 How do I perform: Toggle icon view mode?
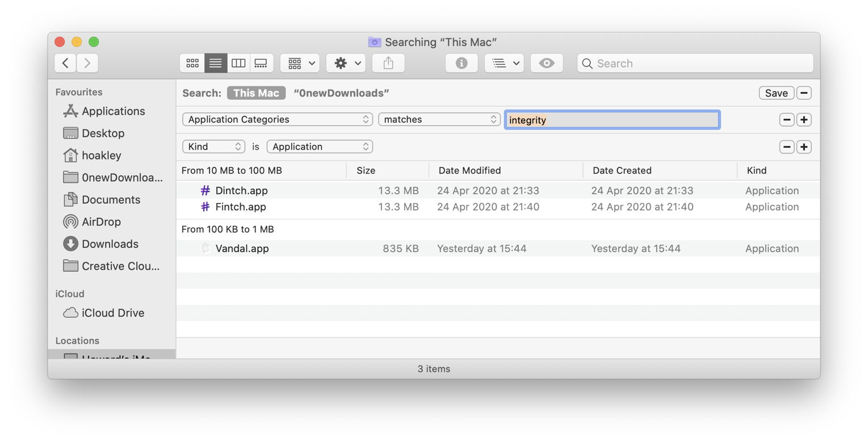pyautogui.click(x=192, y=63)
